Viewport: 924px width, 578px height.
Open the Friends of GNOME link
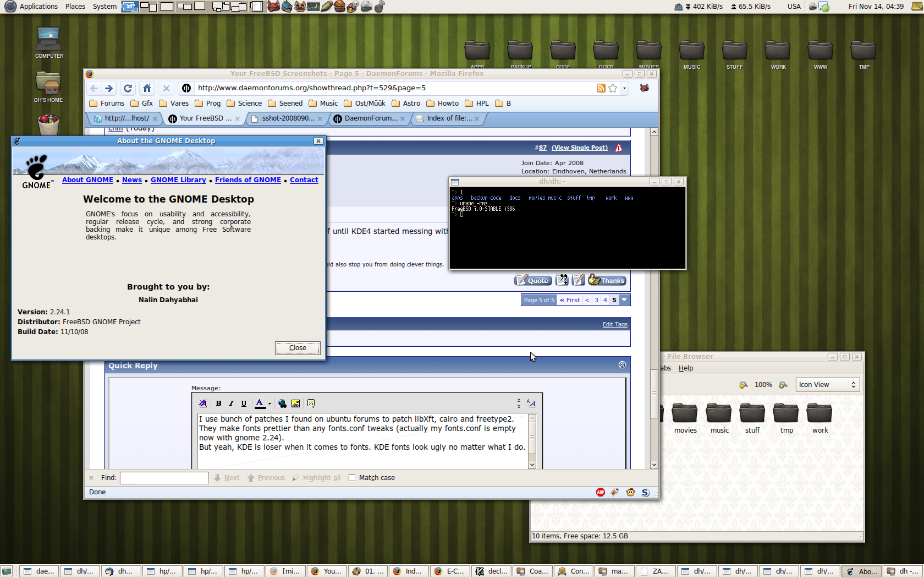coord(248,180)
